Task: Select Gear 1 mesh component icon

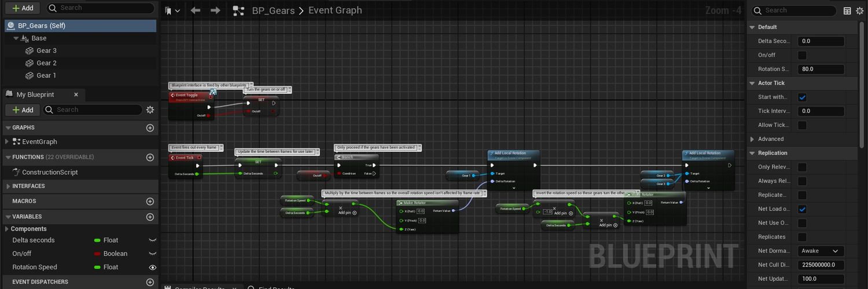Action: 30,75
